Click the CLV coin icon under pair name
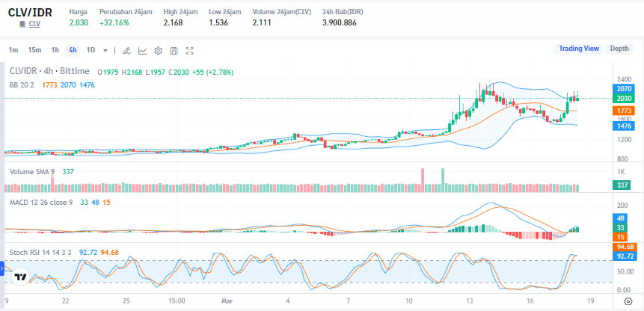 click(x=22, y=25)
